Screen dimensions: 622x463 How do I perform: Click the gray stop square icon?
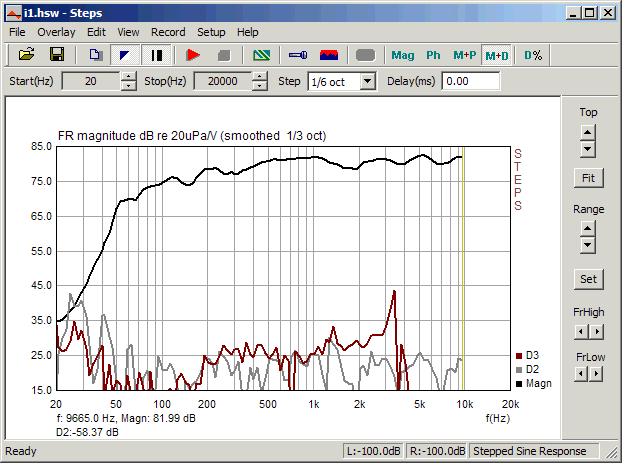pos(224,54)
